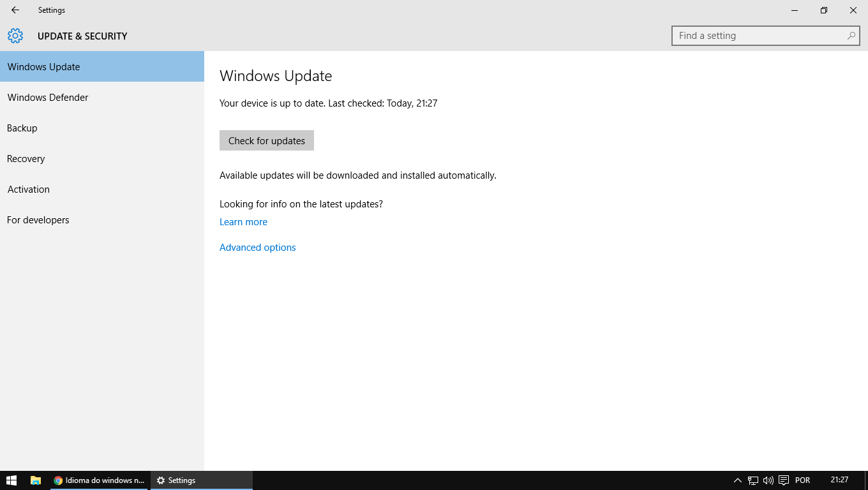Open the Backup section
The height and width of the screenshot is (490, 868).
coord(102,128)
